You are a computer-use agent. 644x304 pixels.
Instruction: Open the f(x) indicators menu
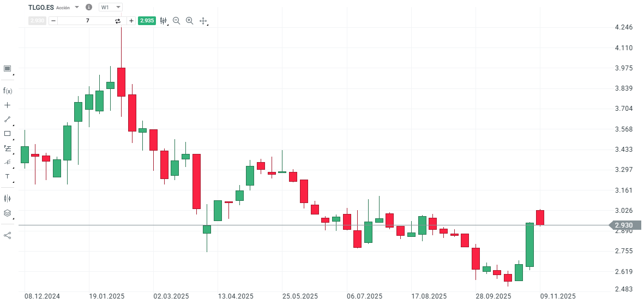coord(8,91)
